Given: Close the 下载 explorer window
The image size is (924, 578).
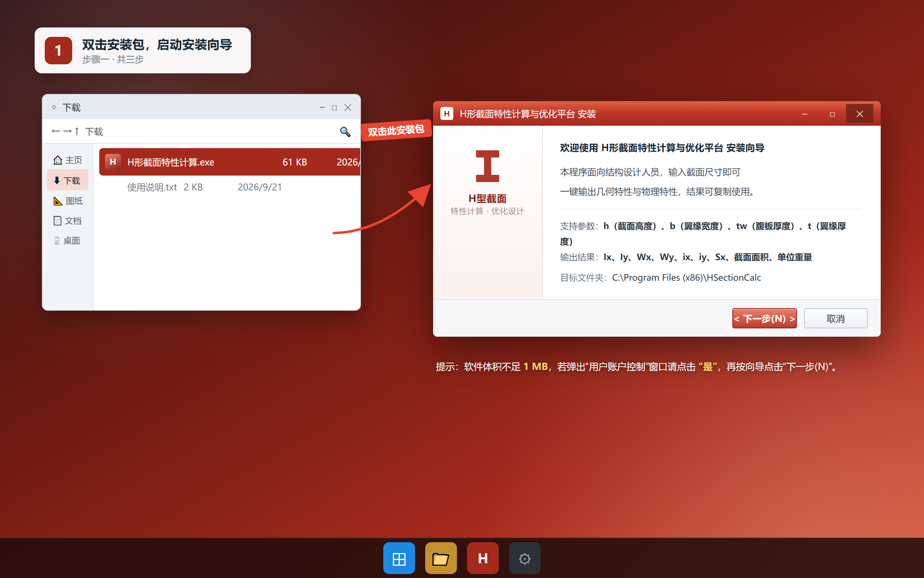Looking at the screenshot, I should (x=348, y=107).
